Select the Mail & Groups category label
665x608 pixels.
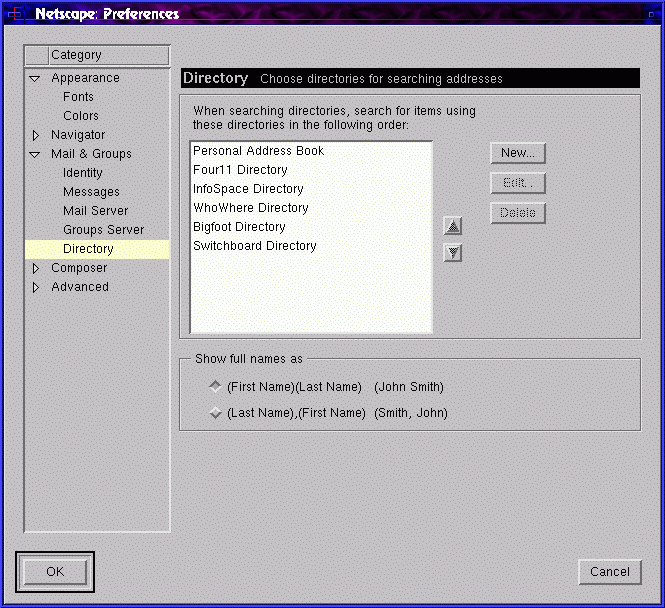pos(91,154)
